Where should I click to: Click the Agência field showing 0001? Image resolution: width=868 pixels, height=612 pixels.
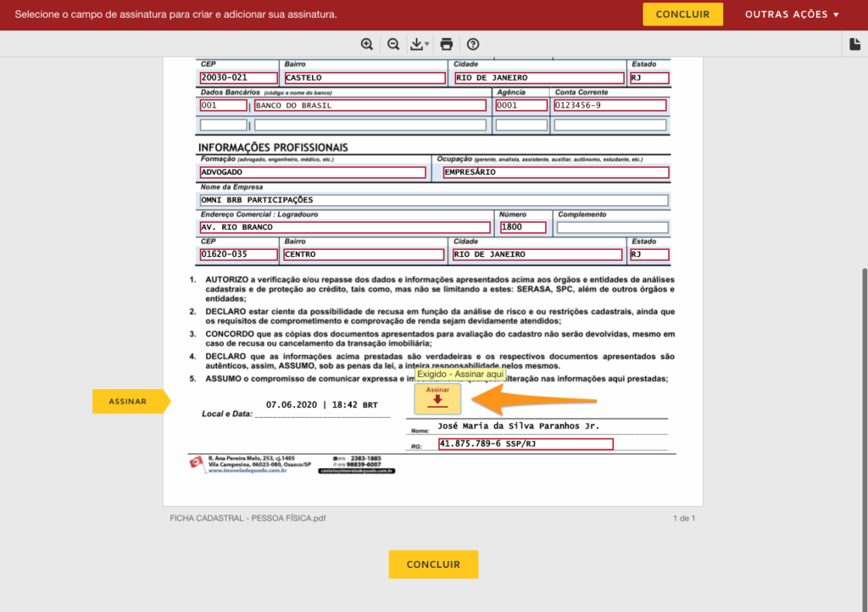coord(521,105)
